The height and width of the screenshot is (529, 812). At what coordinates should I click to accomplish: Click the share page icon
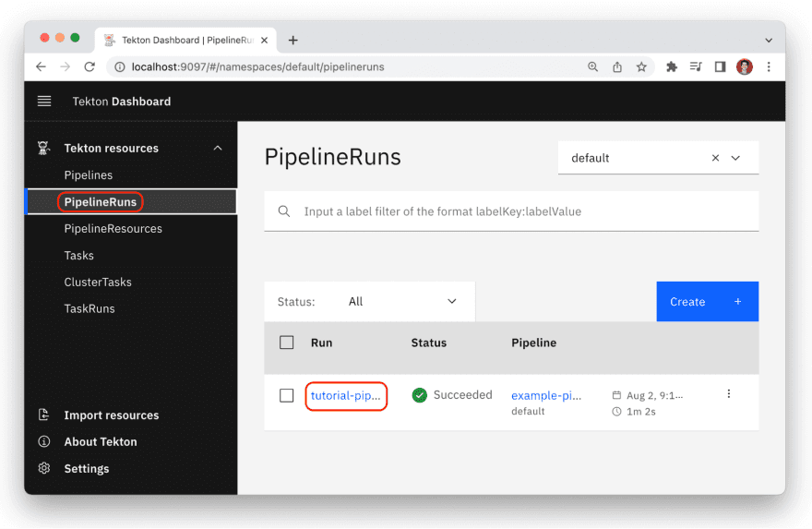tap(617, 66)
